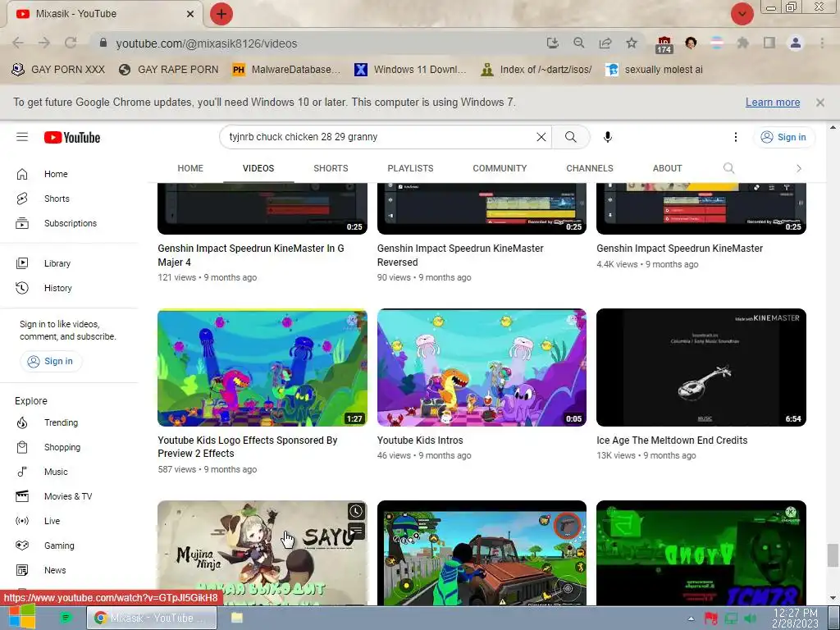Open File Explorer folder in taskbar
This screenshot has height=630, width=840.
click(237, 618)
